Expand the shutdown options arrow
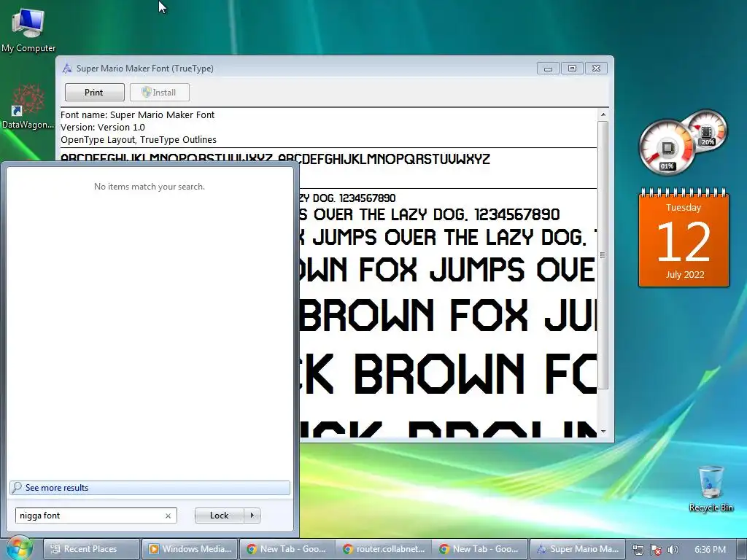Image resolution: width=747 pixels, height=560 pixels. pos(252,516)
